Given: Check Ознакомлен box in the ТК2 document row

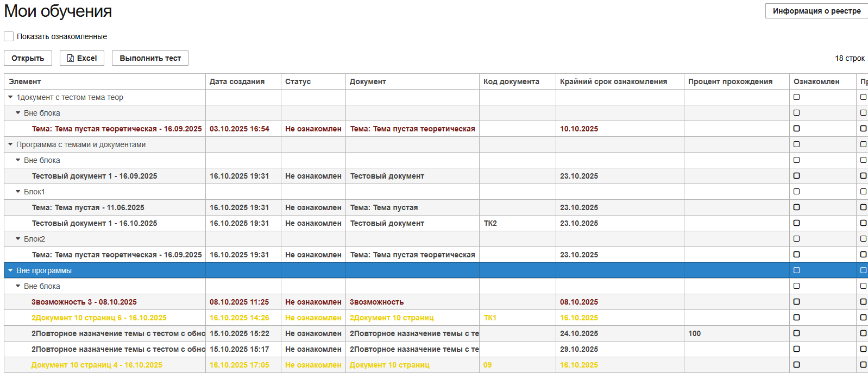Looking at the screenshot, I should [797, 223].
